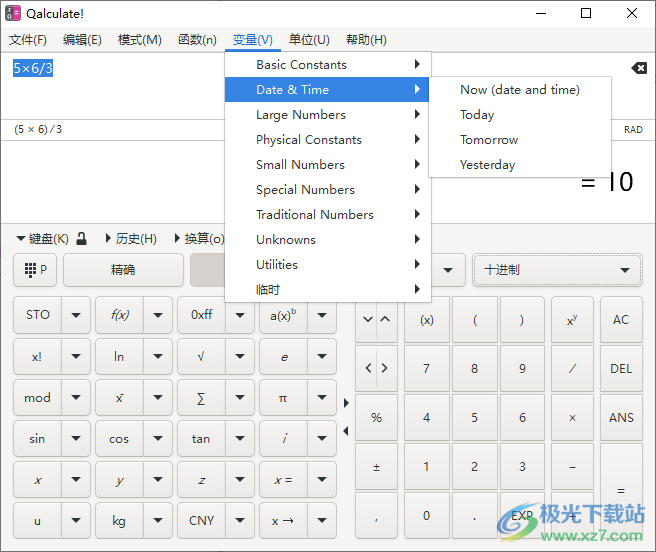Click the DEL delete button
Screen dimensions: 656x552
[x=621, y=368]
